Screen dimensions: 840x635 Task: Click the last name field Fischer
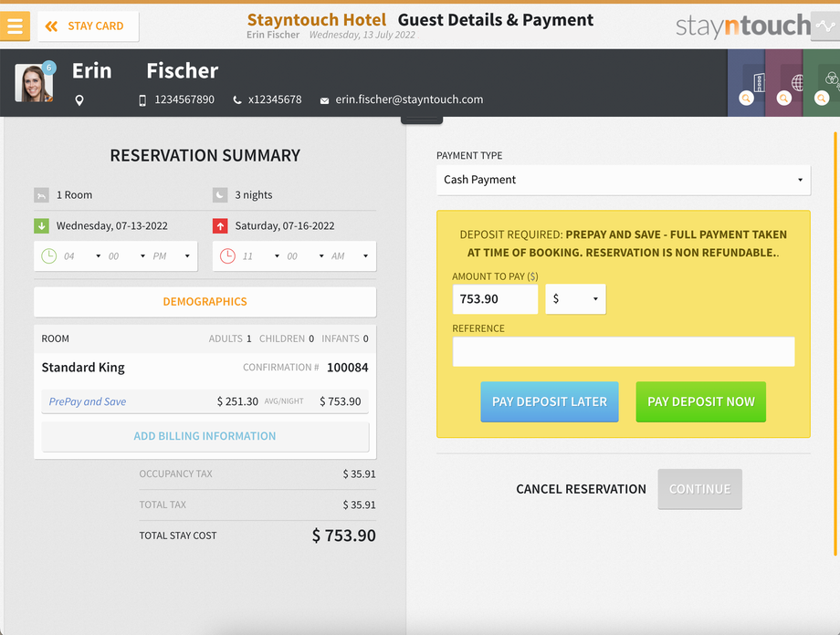pos(182,70)
